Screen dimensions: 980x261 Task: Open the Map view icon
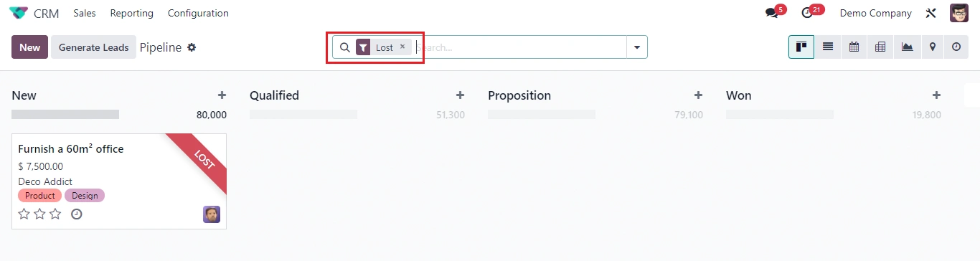tap(933, 47)
